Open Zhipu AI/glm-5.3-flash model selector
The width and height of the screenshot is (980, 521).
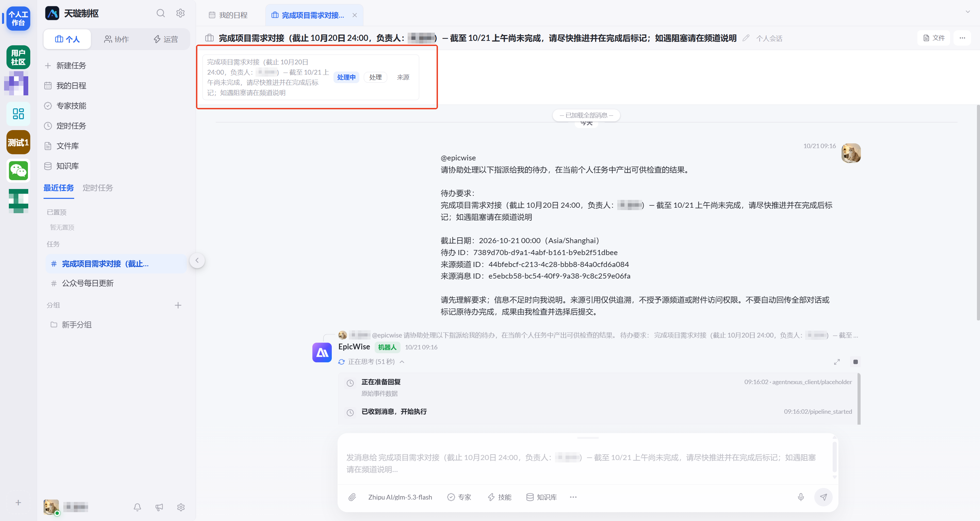(x=400, y=497)
